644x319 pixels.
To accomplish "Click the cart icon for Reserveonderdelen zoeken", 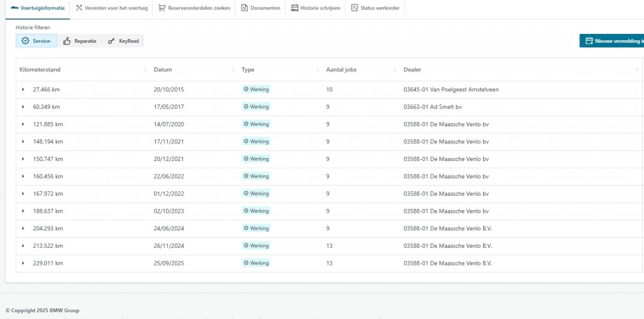I will (x=162, y=8).
